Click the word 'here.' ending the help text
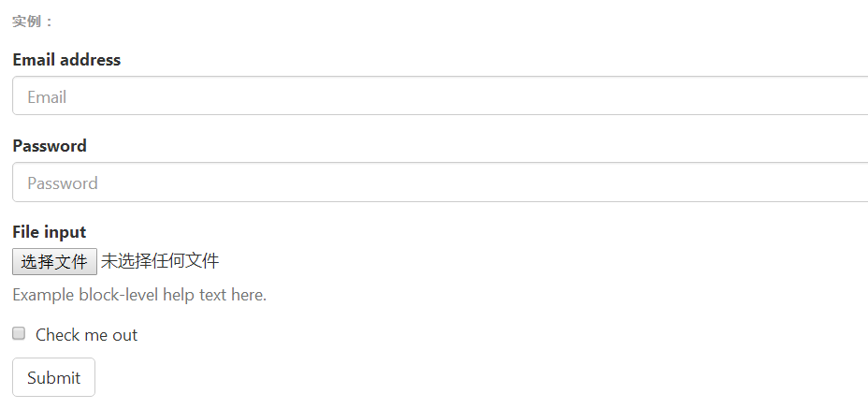Image resolution: width=868 pixels, height=409 pixels. click(249, 295)
